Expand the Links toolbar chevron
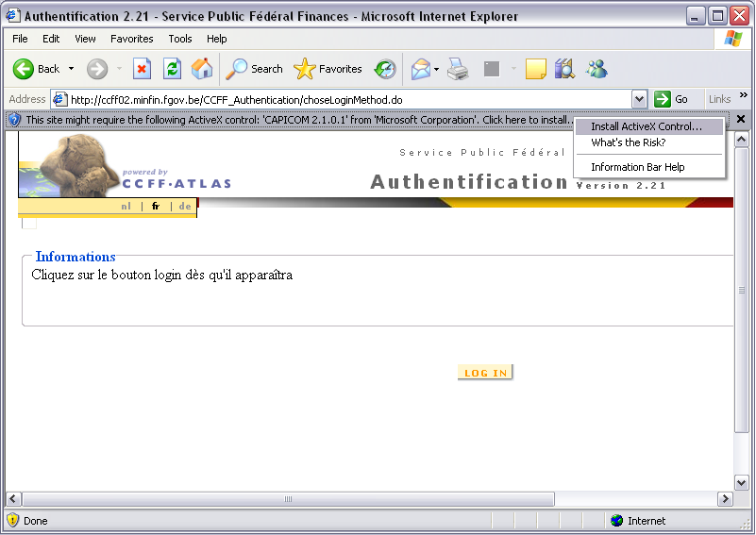 click(743, 95)
